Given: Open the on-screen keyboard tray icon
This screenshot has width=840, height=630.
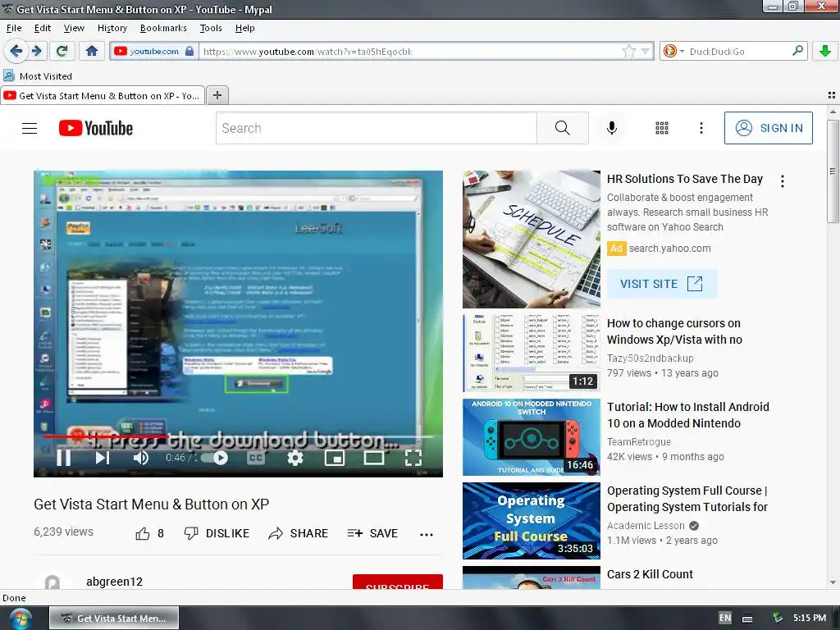Looking at the screenshot, I should point(747,619).
